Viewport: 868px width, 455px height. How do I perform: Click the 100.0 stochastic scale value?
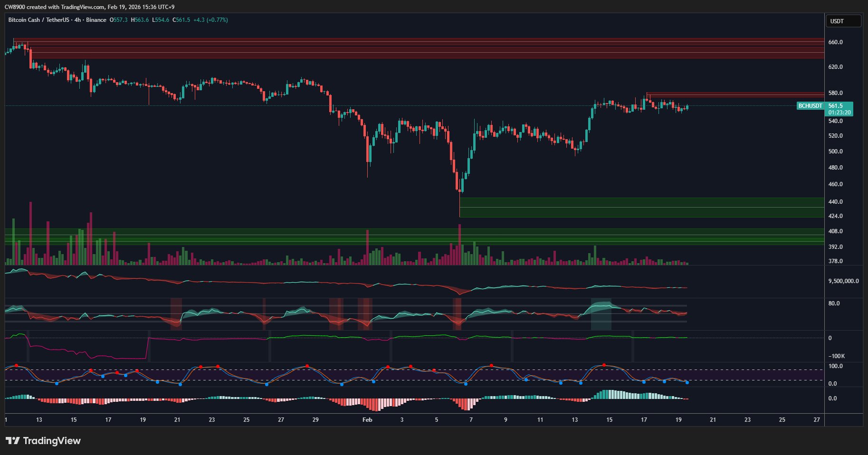pos(835,366)
